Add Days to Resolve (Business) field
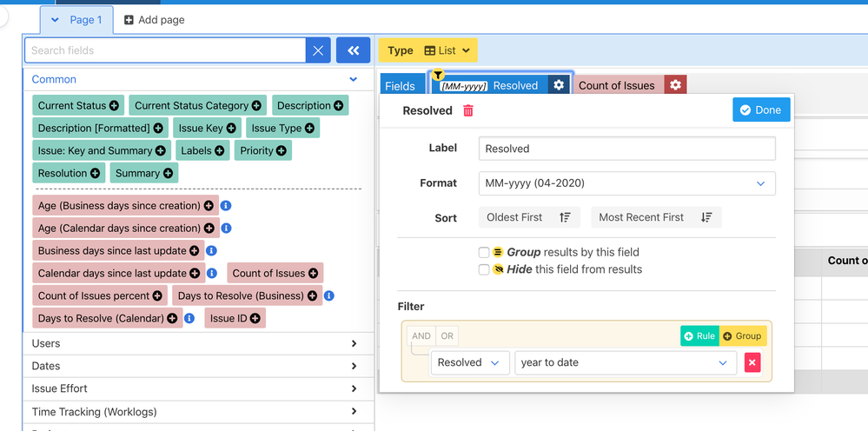Viewport: 868px width, 431px height. [312, 296]
